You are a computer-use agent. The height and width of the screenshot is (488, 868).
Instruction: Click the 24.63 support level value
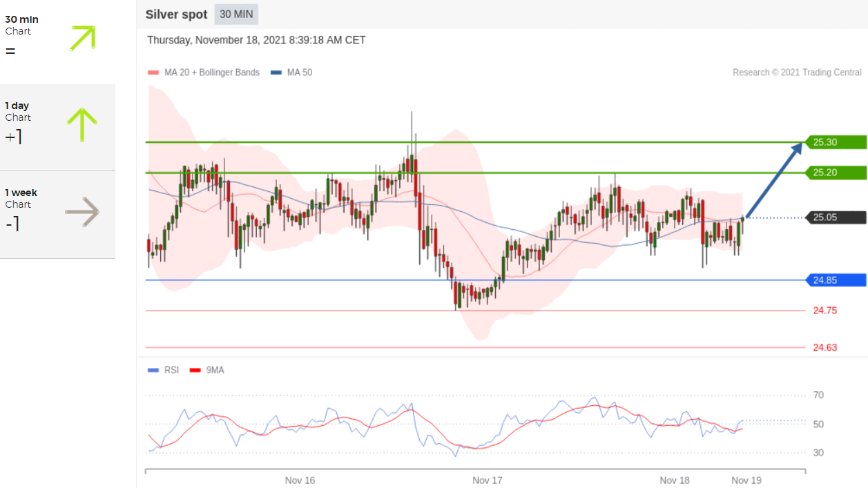tap(825, 347)
